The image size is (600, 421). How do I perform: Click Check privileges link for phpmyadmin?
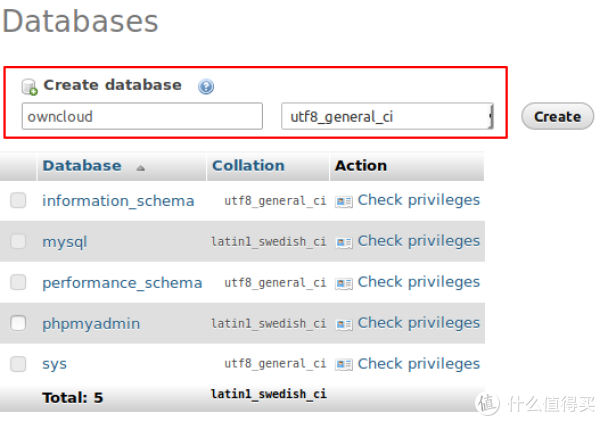[418, 323]
